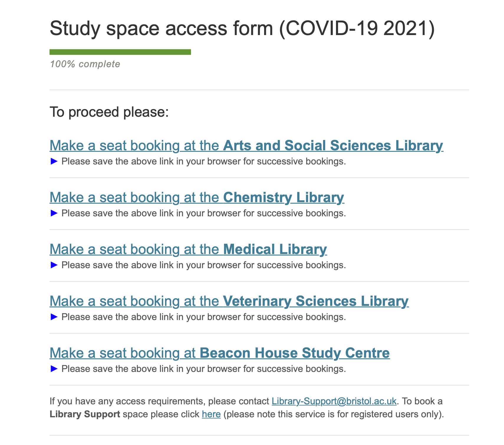Click the save-link note text under Medical Library
Screen dimensions: 504x445
203,265
